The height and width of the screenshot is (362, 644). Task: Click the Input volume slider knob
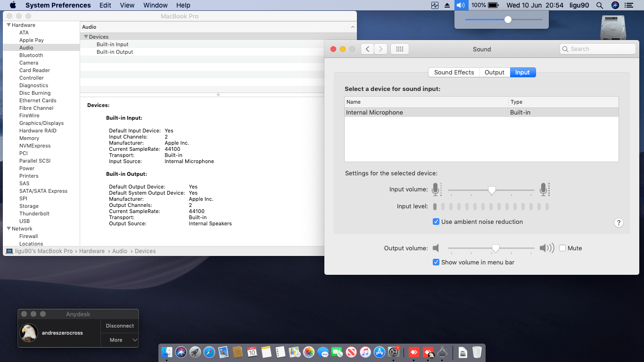[492, 190]
